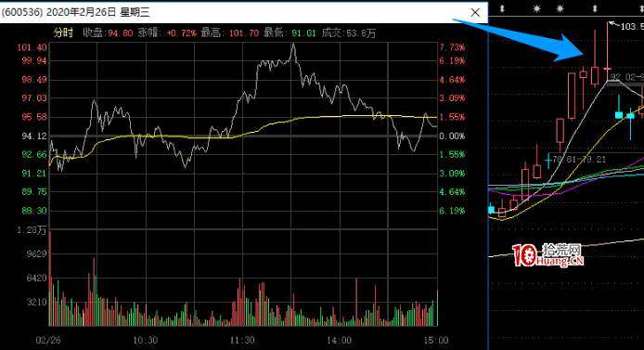Click the green 89.75 price axis label
The image size is (644, 350).
(x=34, y=191)
